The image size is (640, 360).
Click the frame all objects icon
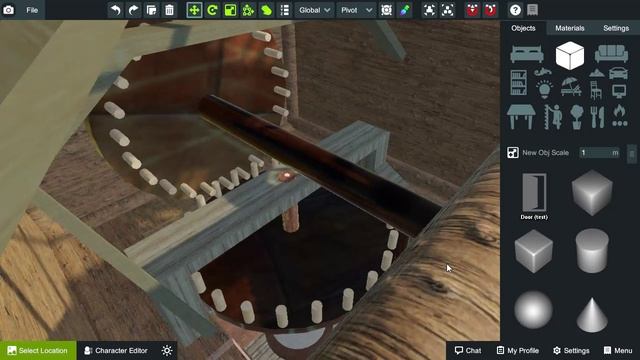click(x=447, y=10)
